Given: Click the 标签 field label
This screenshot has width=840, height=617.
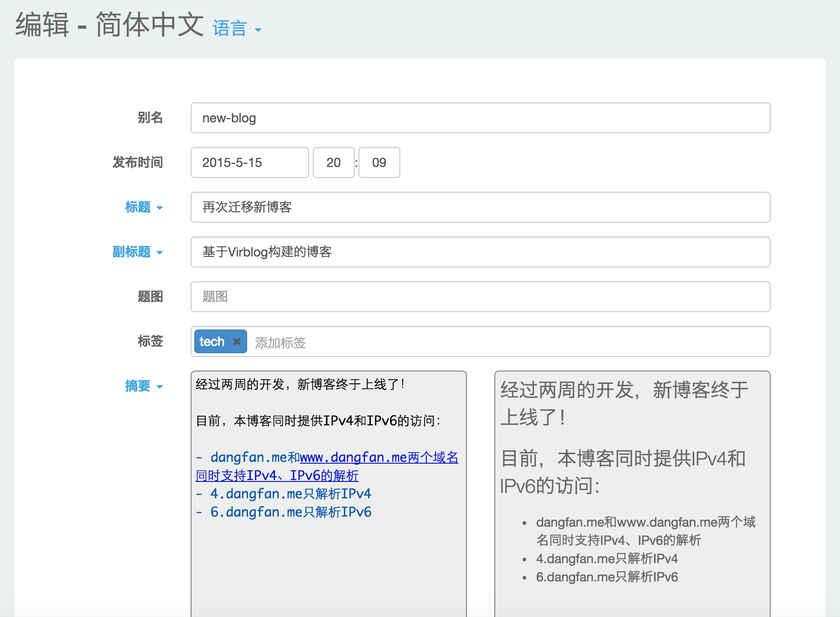Looking at the screenshot, I should click(x=150, y=341).
